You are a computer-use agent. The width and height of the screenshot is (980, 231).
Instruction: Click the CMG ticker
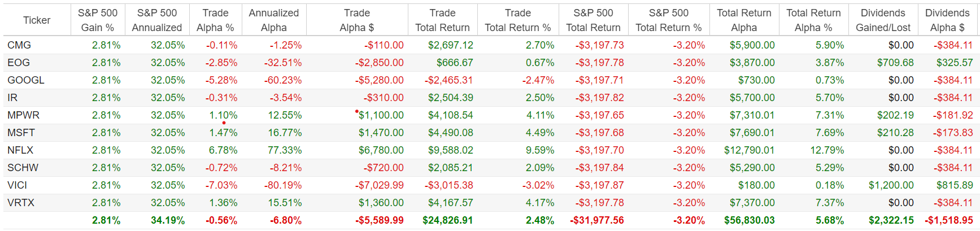[x=19, y=45]
